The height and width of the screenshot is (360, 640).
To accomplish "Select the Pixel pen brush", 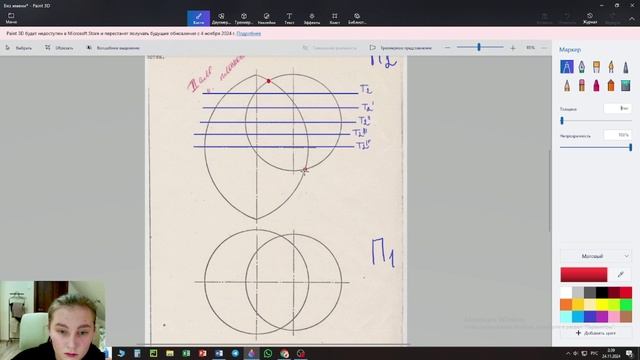I will click(x=626, y=67).
